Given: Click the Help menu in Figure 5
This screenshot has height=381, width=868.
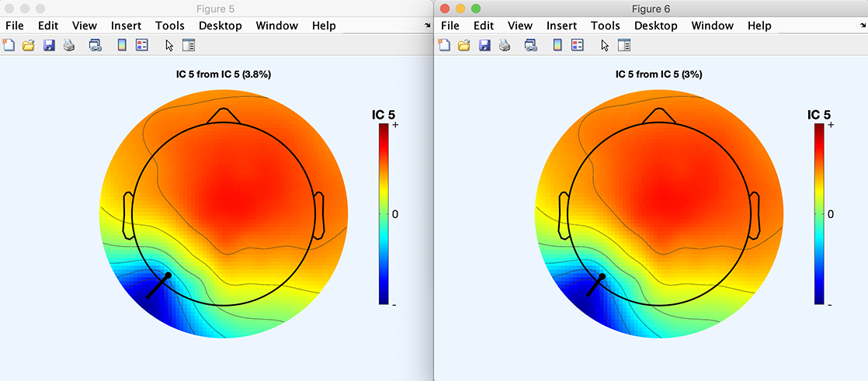Looking at the screenshot, I should pos(324,26).
